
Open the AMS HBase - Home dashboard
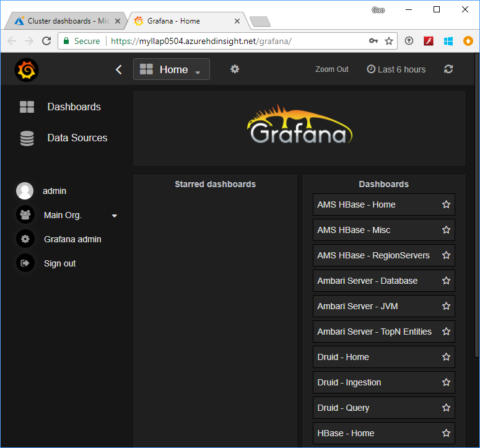point(356,204)
